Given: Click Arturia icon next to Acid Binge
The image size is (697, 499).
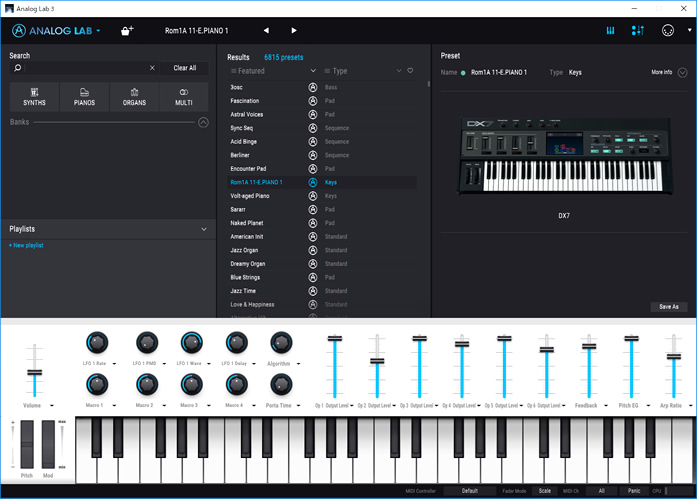Looking at the screenshot, I should pos(313,142).
